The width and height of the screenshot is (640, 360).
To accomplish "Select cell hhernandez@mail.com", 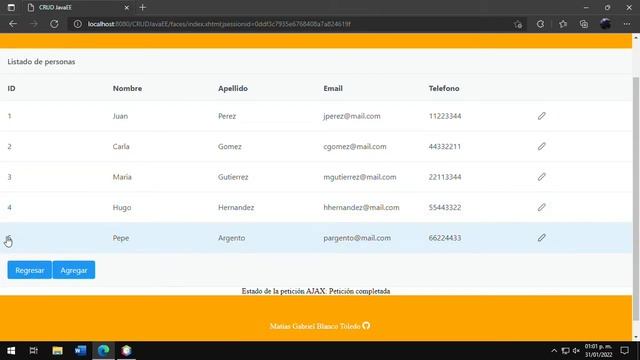I will [x=361, y=207].
